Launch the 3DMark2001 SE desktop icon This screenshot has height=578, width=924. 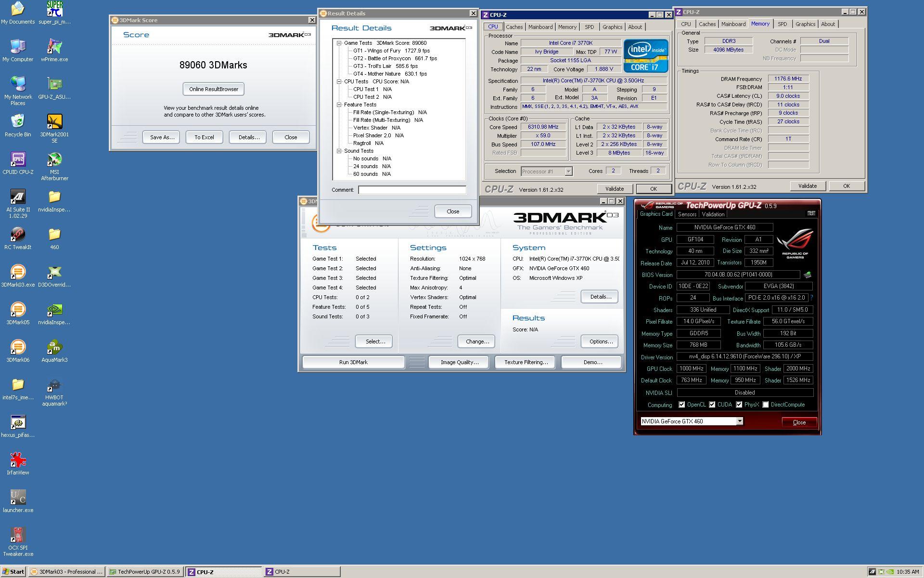click(x=54, y=128)
